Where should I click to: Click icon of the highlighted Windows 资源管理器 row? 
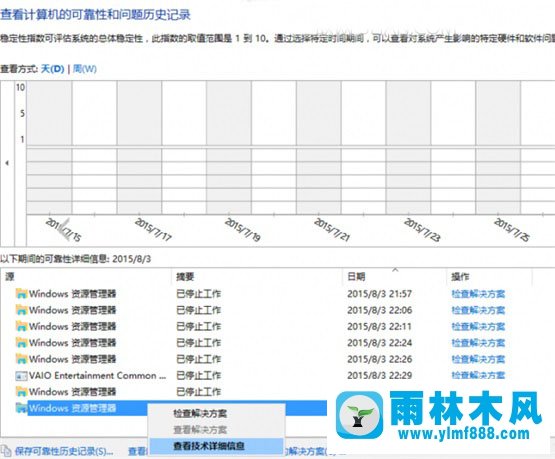(x=21, y=408)
